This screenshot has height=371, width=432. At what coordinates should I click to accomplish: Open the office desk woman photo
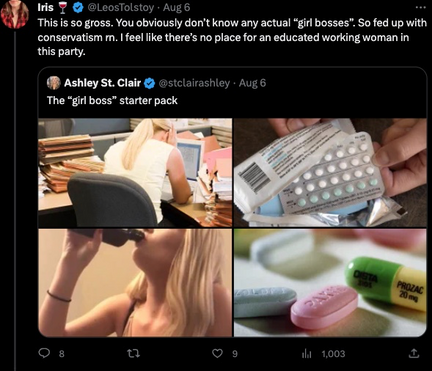point(135,173)
